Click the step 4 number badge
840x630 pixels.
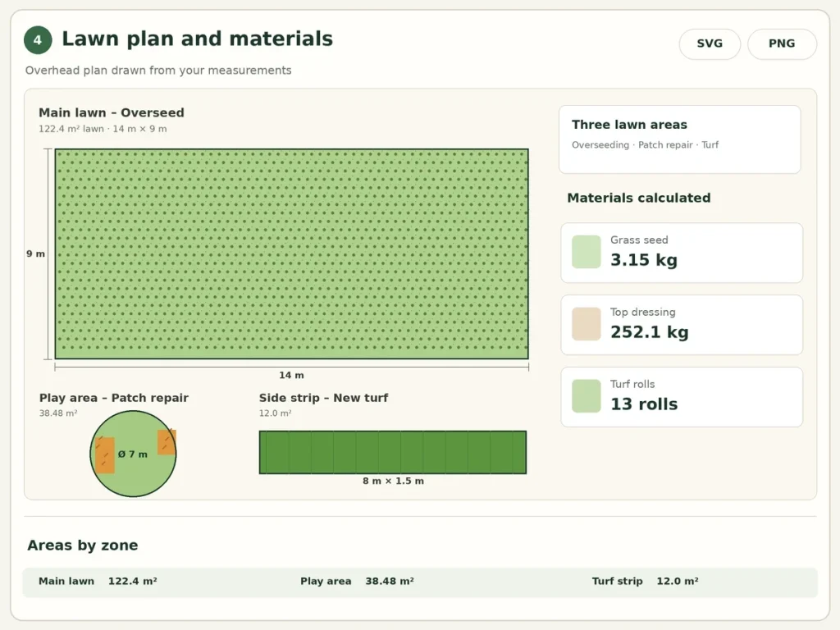38,40
